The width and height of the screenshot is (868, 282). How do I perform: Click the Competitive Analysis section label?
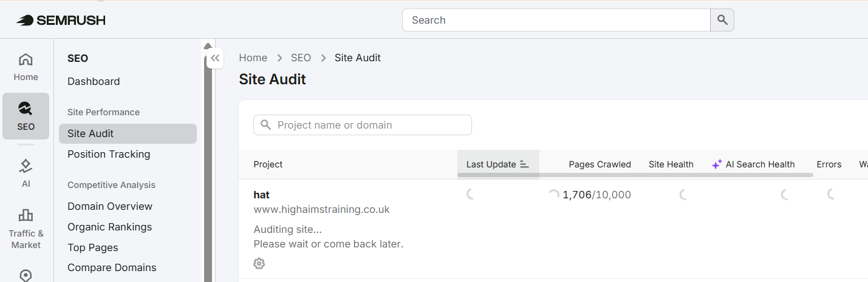coord(112,185)
